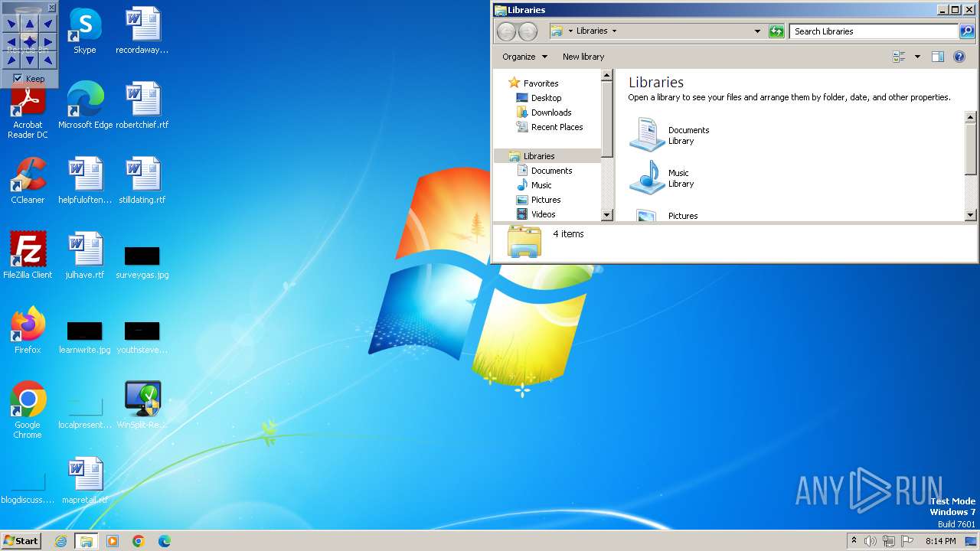Click the Start button
This screenshot has height=551, width=980.
click(21, 541)
